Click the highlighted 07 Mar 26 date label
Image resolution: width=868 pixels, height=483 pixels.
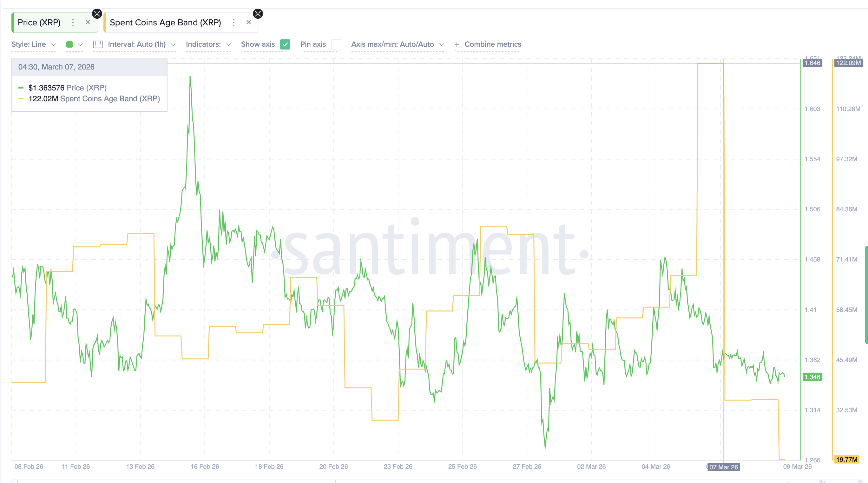pos(723,467)
